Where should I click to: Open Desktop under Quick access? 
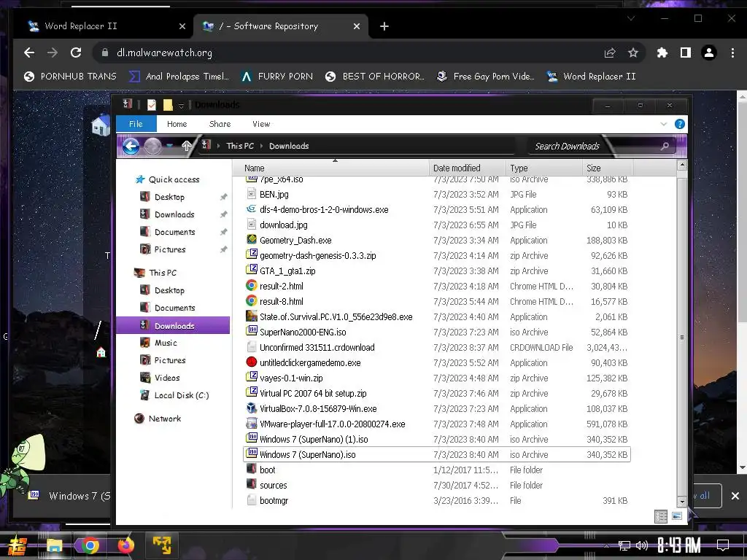tap(163, 197)
